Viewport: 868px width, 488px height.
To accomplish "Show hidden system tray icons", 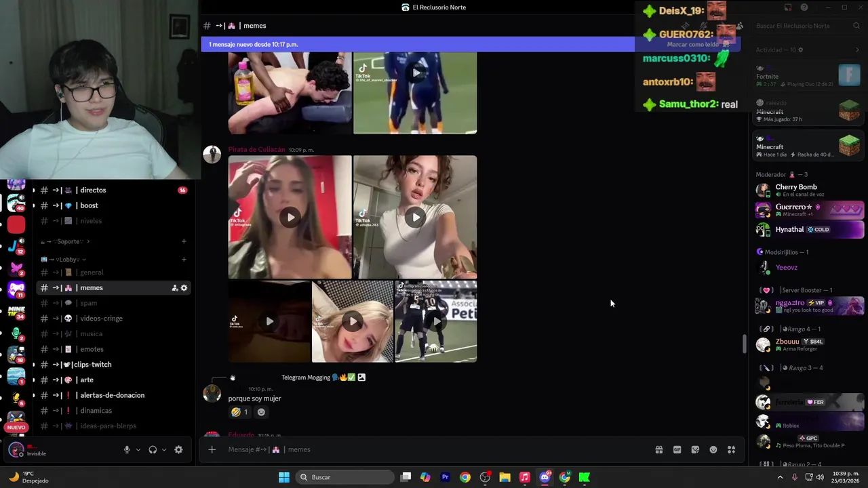I will (x=780, y=477).
